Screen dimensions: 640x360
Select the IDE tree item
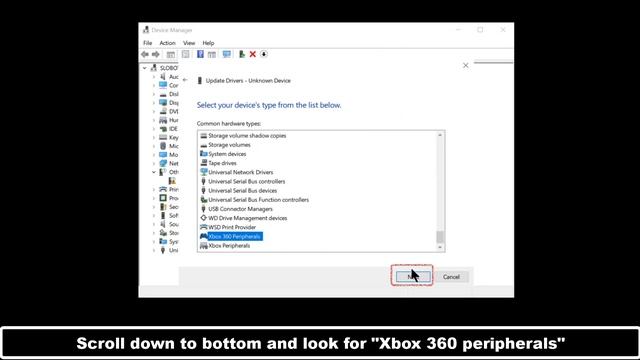point(173,129)
